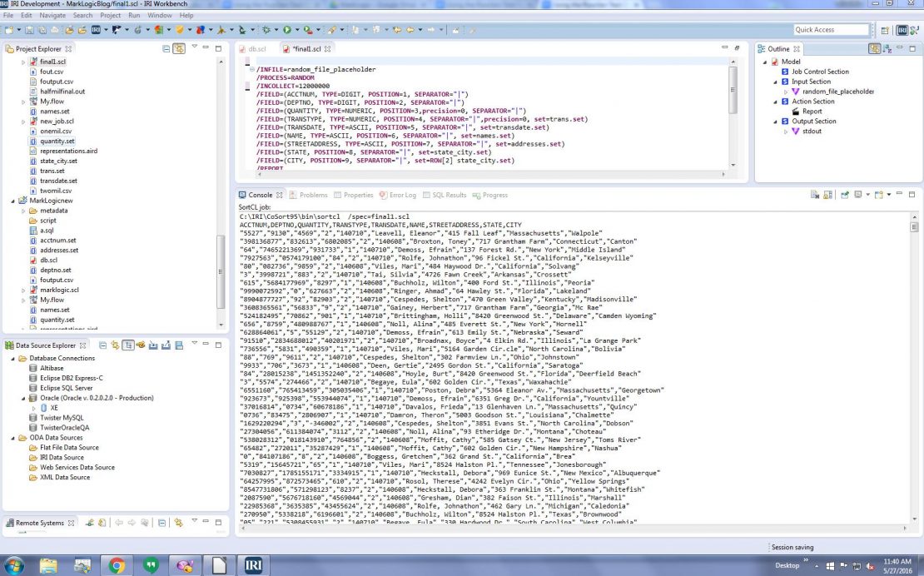Click the Open Console icon
The width and height of the screenshot is (924, 576).
(x=879, y=195)
